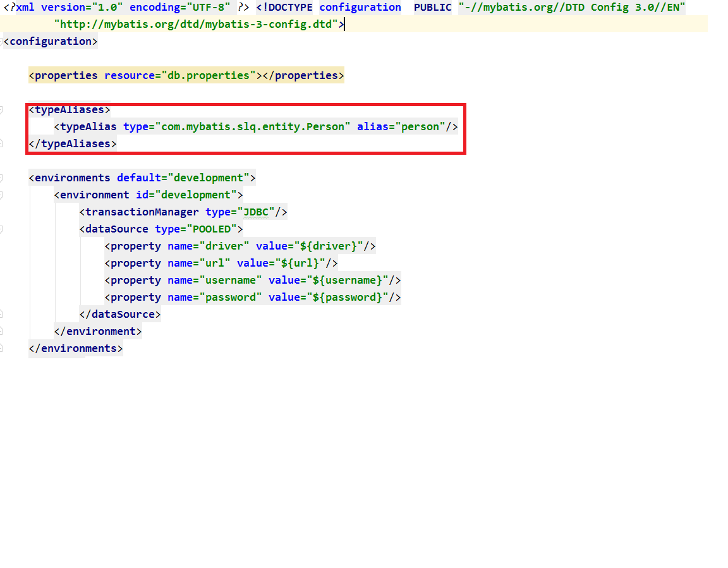Image resolution: width=728 pixels, height=568 pixels.
Task: Click the mybatis-3-config.dtd URL string
Action: click(196, 24)
